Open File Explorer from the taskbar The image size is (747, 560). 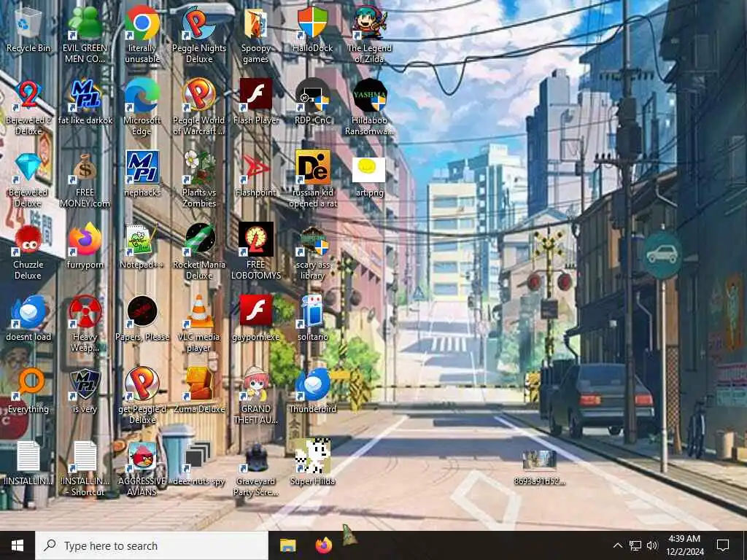[x=287, y=545]
